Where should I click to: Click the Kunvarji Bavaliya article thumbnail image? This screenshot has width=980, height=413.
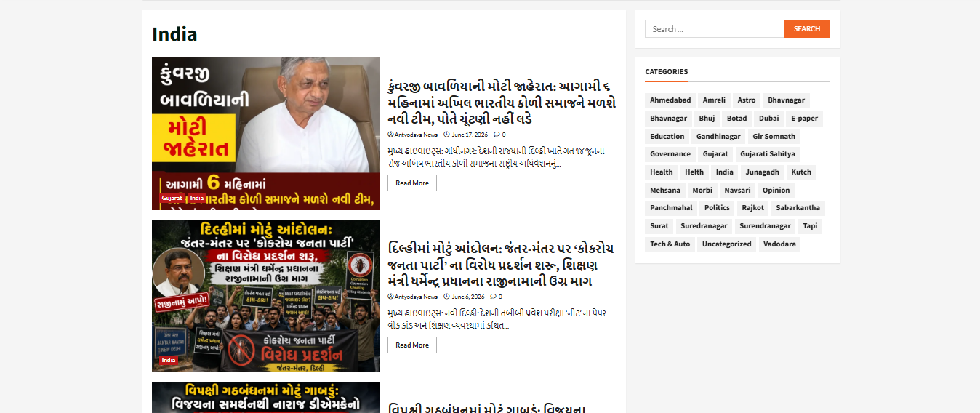point(266,134)
